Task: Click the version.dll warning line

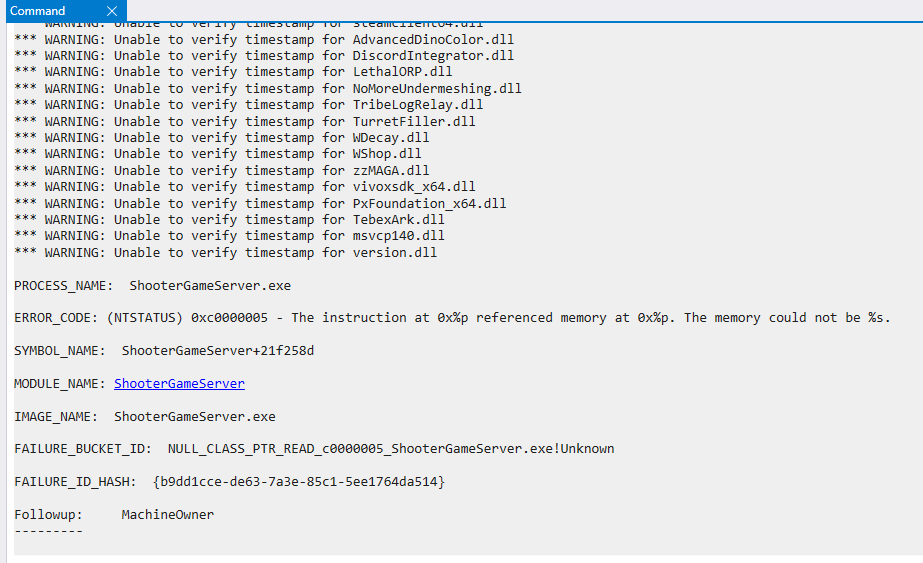Action: (x=225, y=252)
